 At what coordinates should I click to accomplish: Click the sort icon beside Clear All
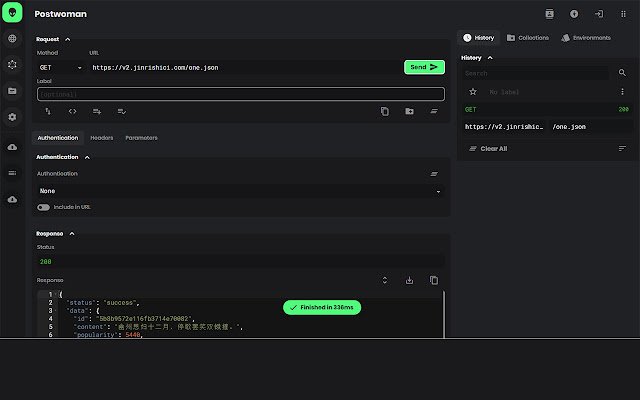[622, 149]
